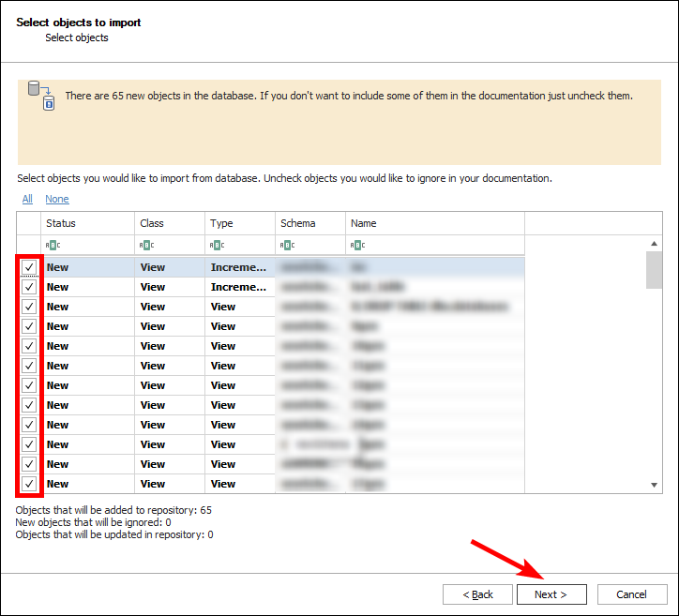Click filter icon under Class column
This screenshot has height=616, width=679.
pos(146,246)
